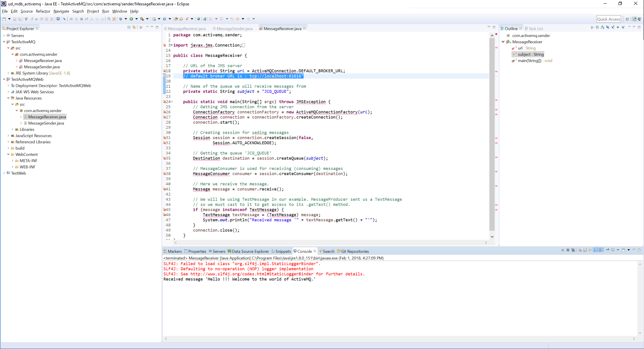The width and height of the screenshot is (644, 349).
Task: Run the application using the green Run icon
Action: (131, 19)
